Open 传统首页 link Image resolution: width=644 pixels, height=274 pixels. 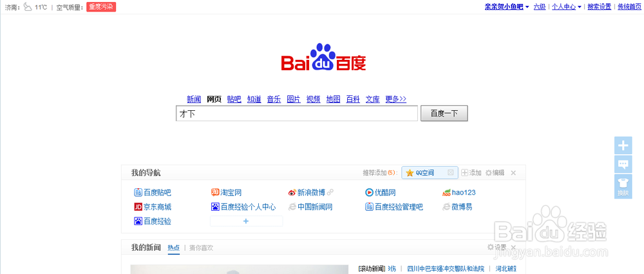click(630, 6)
